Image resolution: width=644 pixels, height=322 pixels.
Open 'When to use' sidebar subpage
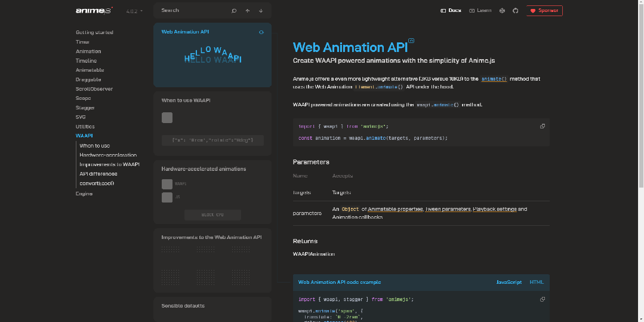coord(95,146)
